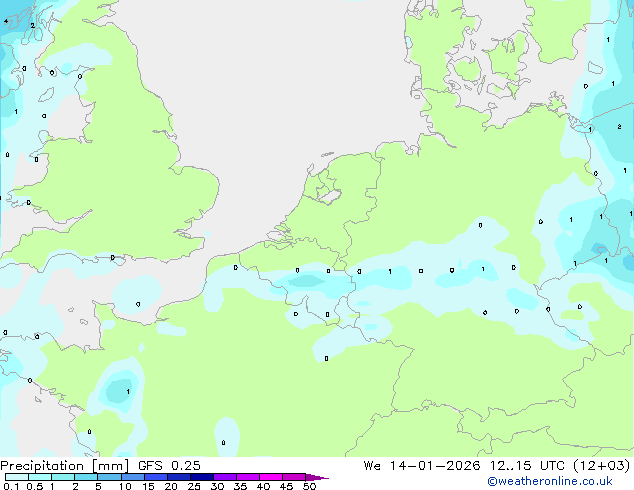Click the '50' legend scale value

(309, 486)
